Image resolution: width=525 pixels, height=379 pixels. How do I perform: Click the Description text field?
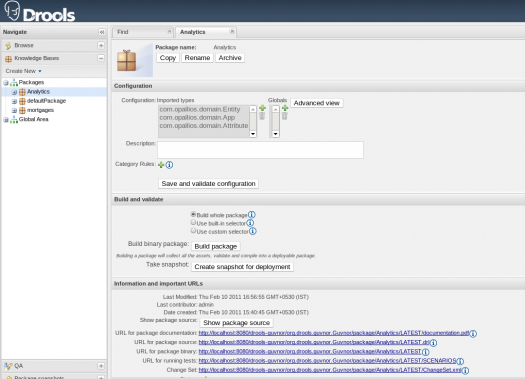pyautogui.click(x=260, y=150)
